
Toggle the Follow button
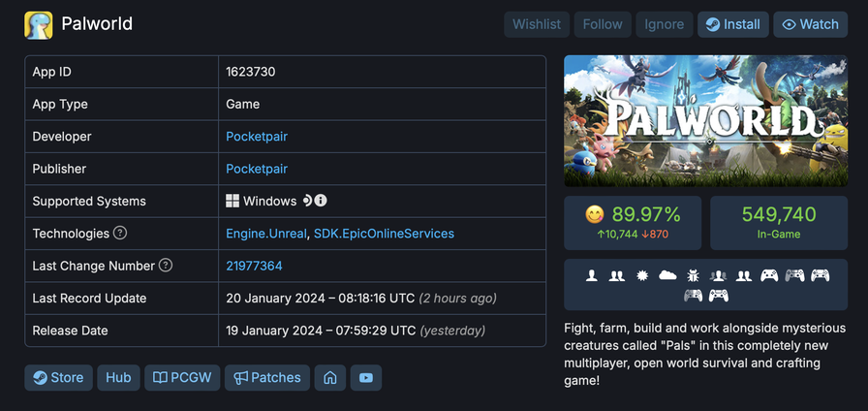(603, 24)
